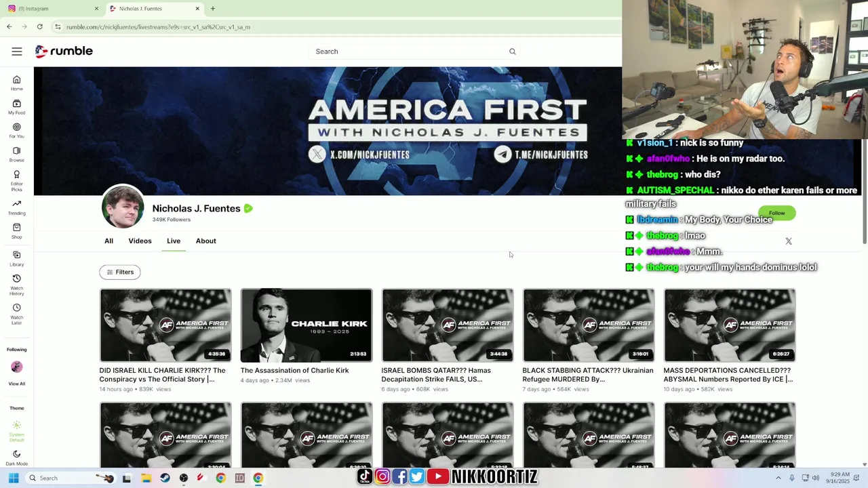Open 'ISRAEL BOMBS QATAR???' video title
This screenshot has width=868, height=488.
(x=436, y=375)
